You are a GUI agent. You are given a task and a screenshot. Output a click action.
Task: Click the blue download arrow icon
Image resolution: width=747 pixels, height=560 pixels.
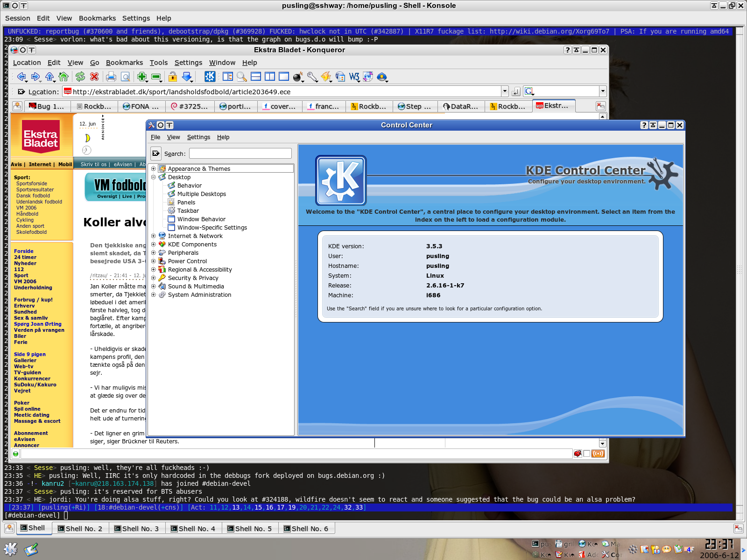187,77
